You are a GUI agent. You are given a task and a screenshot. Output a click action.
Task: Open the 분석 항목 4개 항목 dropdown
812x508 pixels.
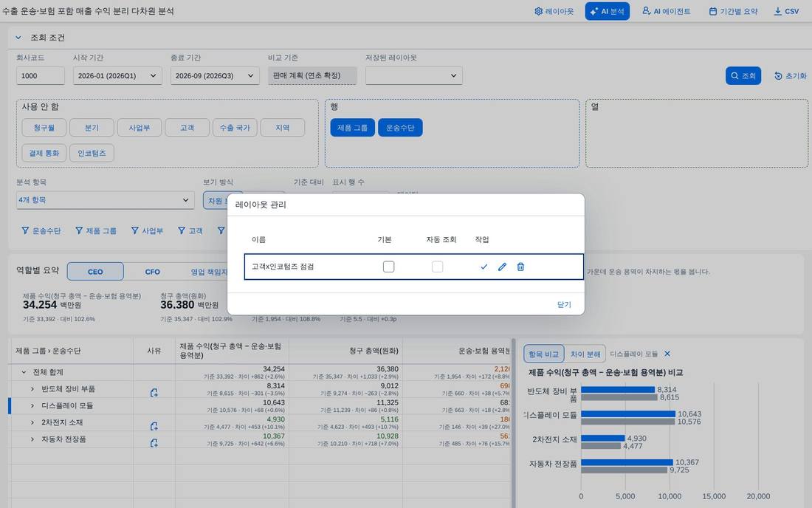(x=105, y=200)
